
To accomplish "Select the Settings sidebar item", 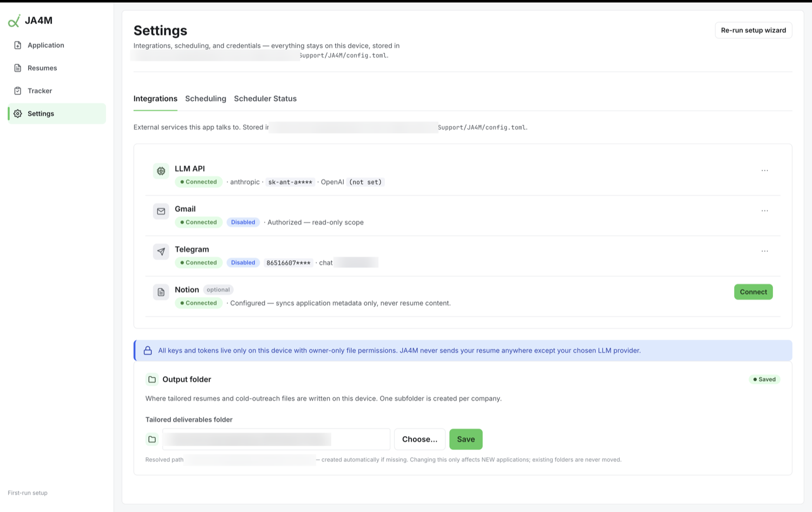I will (x=57, y=113).
